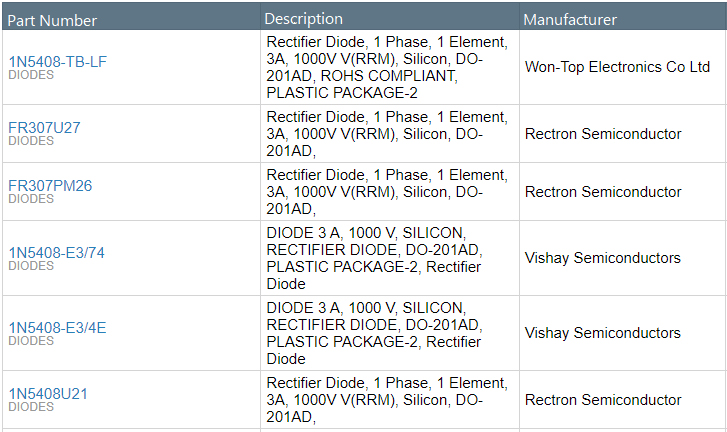Select Won-Top Electronics Co Ltd manufacturer cell
The width and height of the screenshot is (727, 432).
pyautogui.click(x=617, y=67)
